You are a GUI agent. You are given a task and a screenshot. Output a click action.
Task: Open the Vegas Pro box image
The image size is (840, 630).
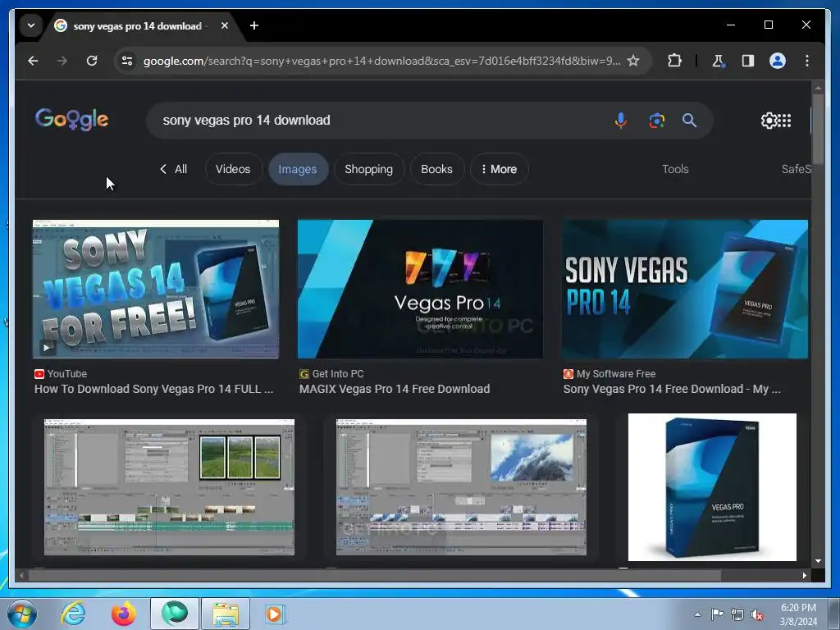[x=712, y=487]
